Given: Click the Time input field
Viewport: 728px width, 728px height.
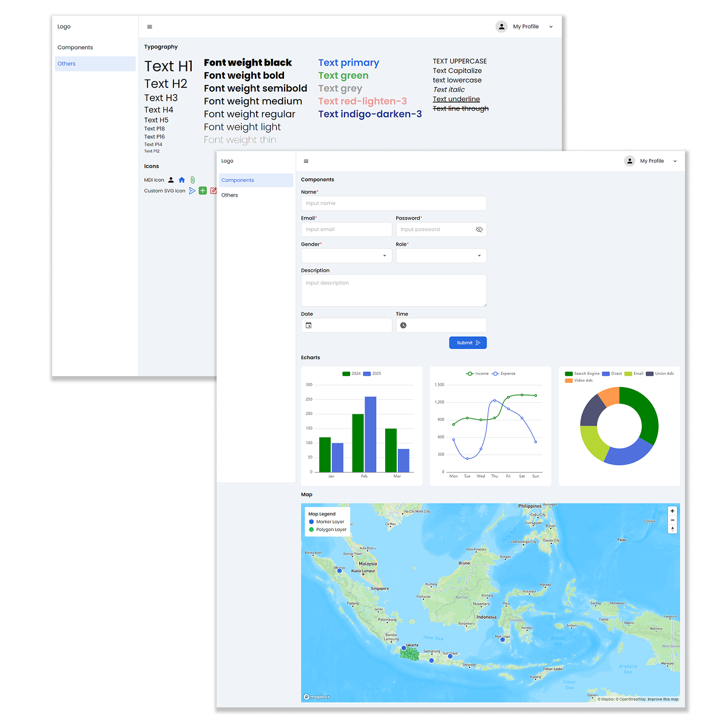Looking at the screenshot, I should (x=441, y=326).
